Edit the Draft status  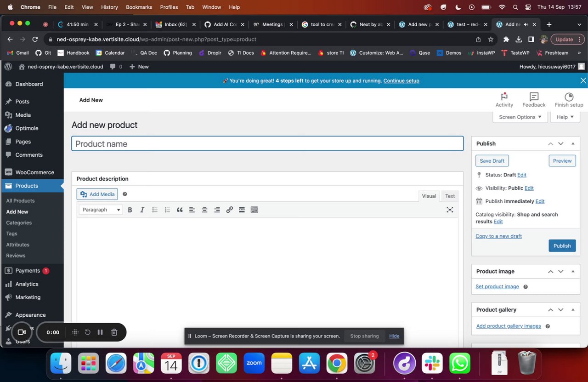pos(522,175)
